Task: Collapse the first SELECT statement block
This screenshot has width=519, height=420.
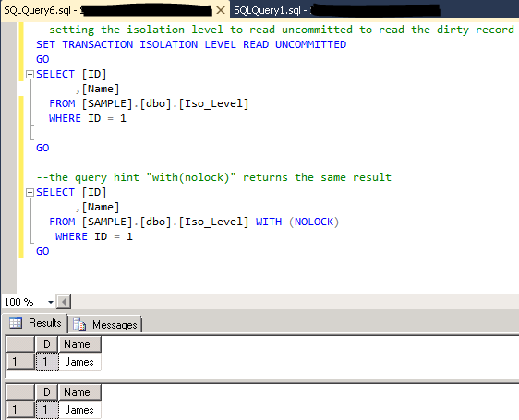Action: (x=30, y=74)
